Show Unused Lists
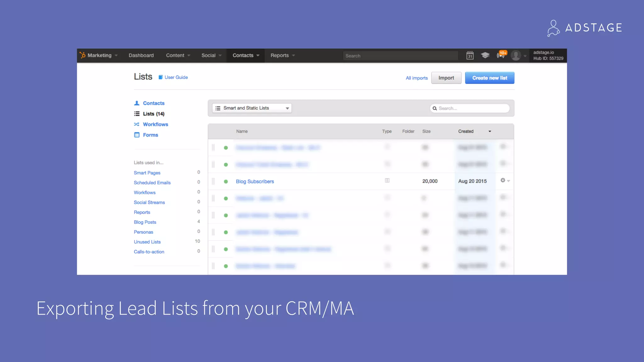644x362 pixels. tap(147, 242)
